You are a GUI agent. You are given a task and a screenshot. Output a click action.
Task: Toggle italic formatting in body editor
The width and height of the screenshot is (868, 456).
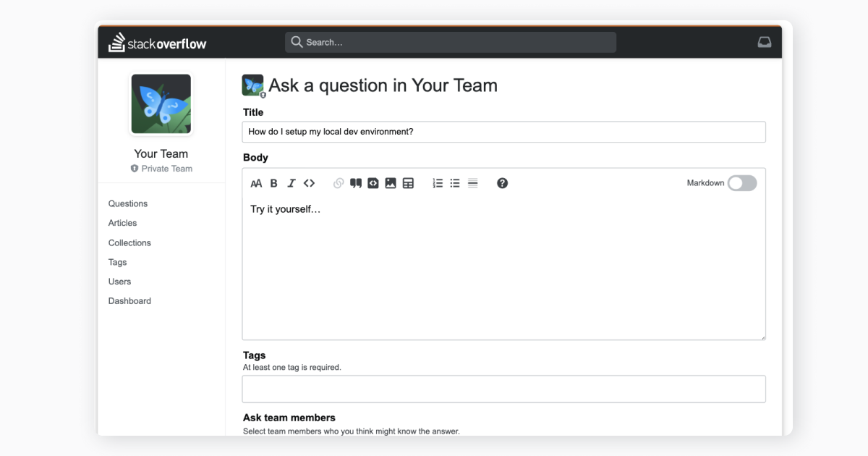click(292, 183)
